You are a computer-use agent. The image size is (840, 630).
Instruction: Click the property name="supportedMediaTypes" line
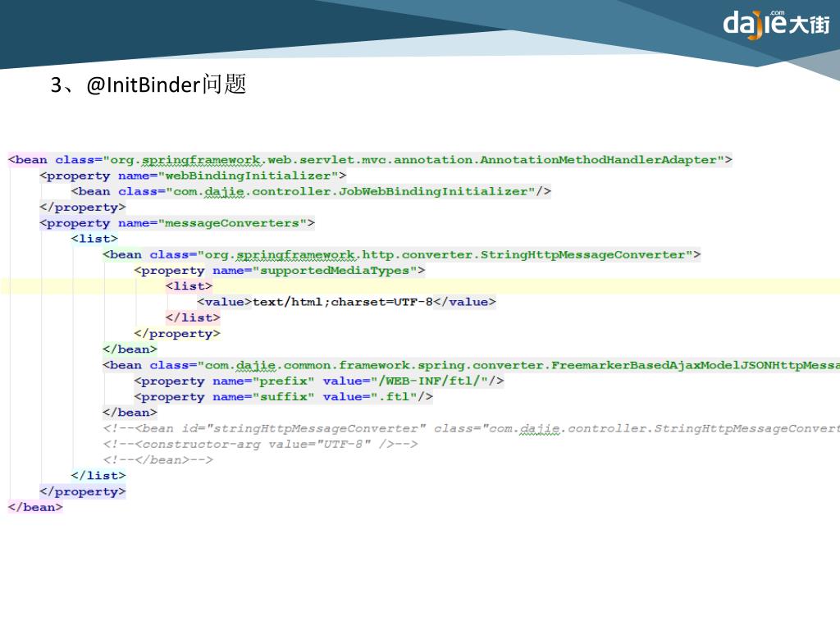280,271
